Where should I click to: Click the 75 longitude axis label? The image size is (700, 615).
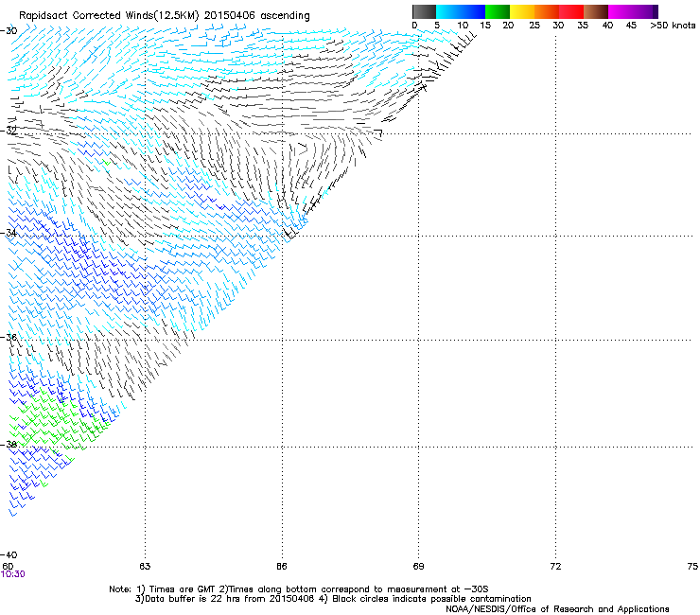coord(692,567)
